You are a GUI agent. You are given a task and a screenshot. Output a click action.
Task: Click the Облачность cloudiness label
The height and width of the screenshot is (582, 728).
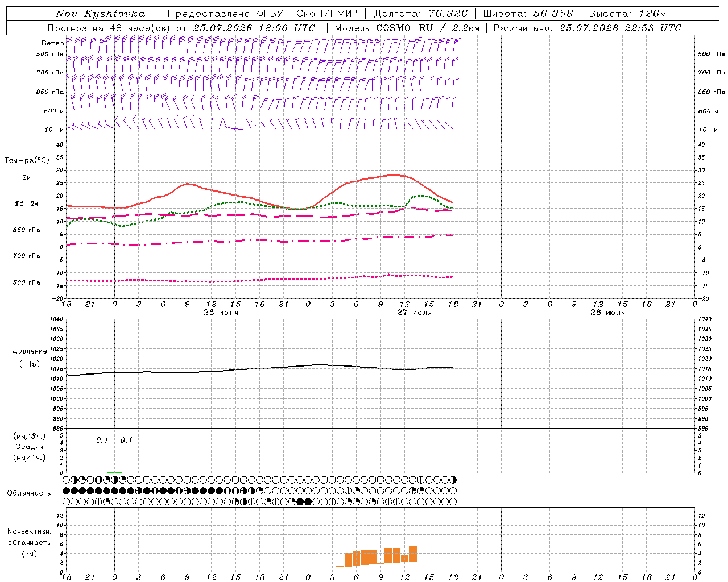point(29,493)
